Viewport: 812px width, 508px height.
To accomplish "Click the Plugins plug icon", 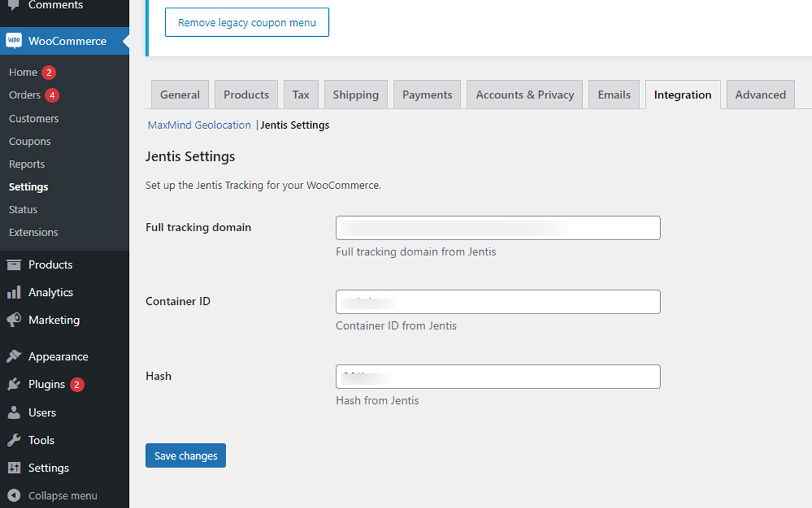I will pyautogui.click(x=14, y=384).
